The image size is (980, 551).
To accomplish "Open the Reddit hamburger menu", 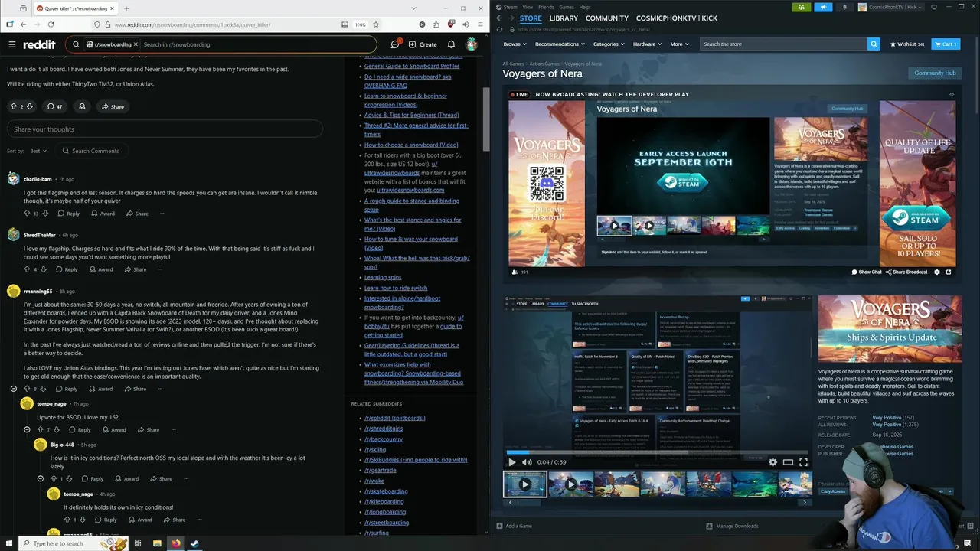I will click(x=11, y=44).
